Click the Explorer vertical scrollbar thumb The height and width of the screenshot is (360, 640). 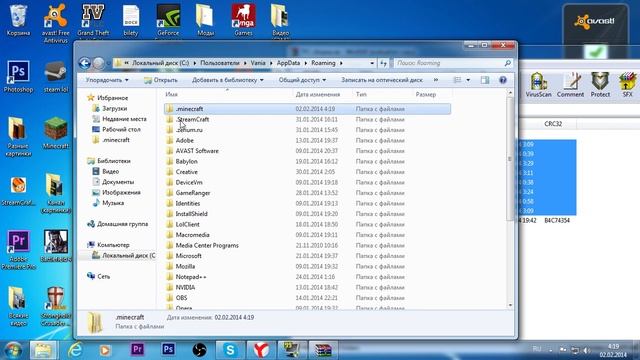(510, 158)
